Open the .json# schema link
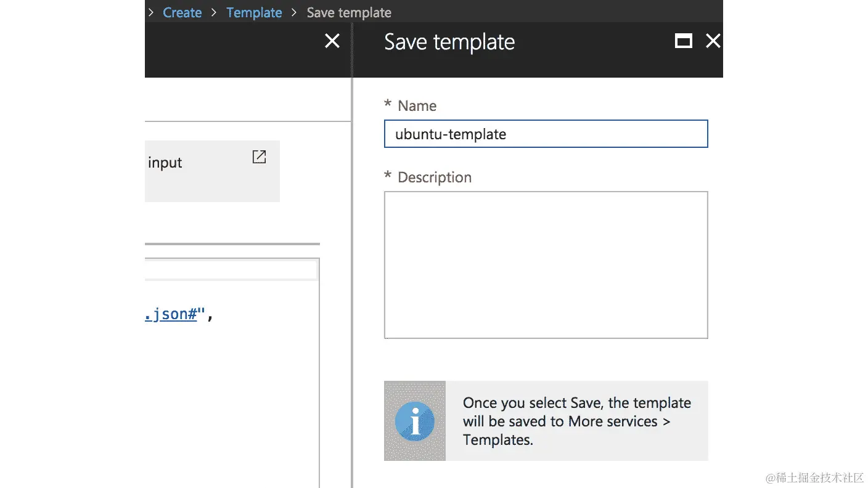 click(171, 314)
